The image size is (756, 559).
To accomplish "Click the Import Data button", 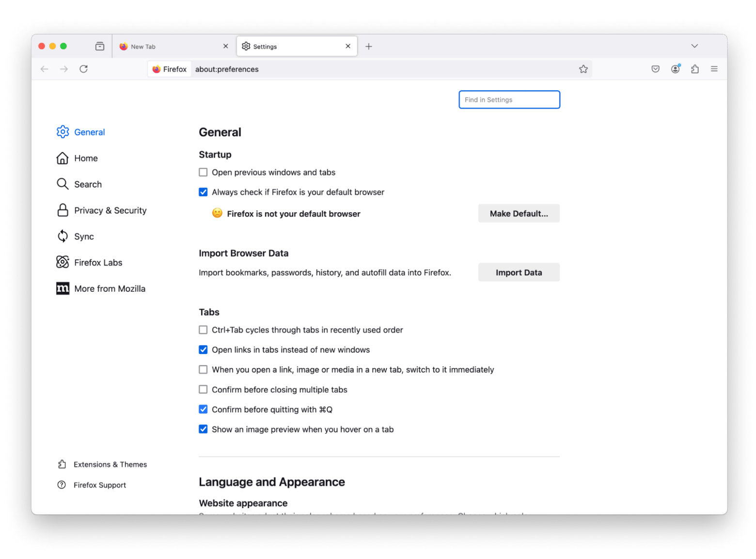I will [519, 272].
